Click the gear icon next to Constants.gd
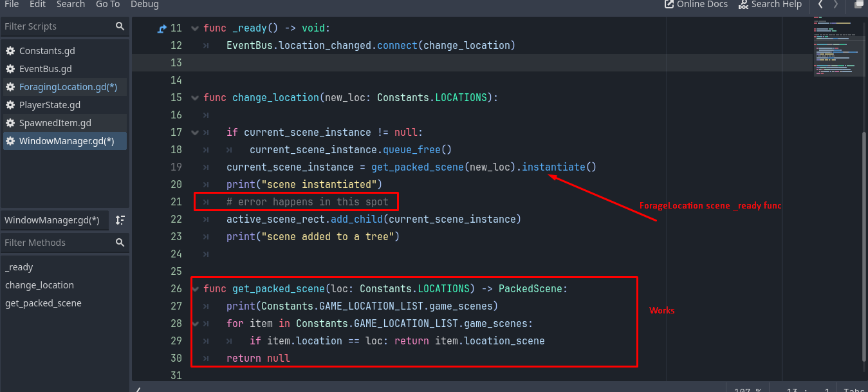Screen dimensions: 868x392 (10, 51)
